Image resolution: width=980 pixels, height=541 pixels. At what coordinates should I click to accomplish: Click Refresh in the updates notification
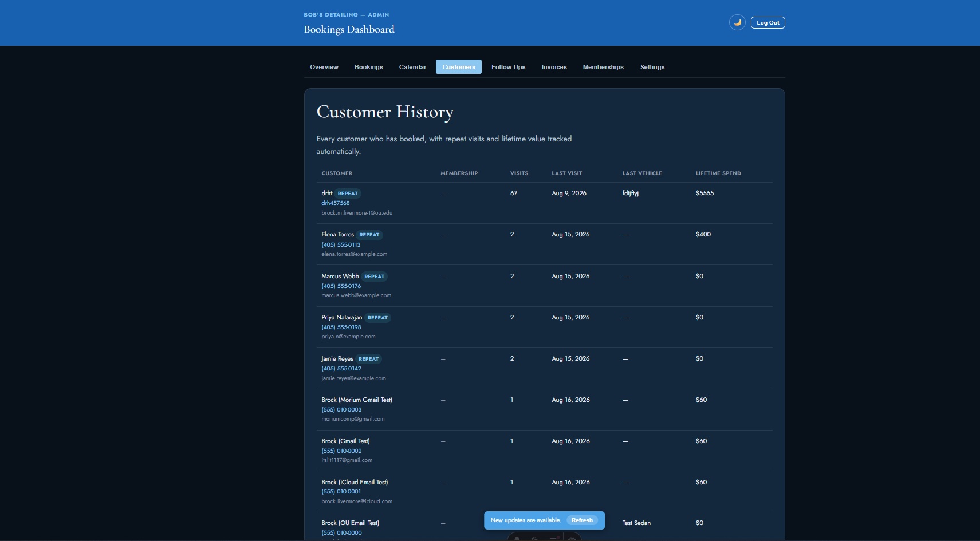pos(582,520)
